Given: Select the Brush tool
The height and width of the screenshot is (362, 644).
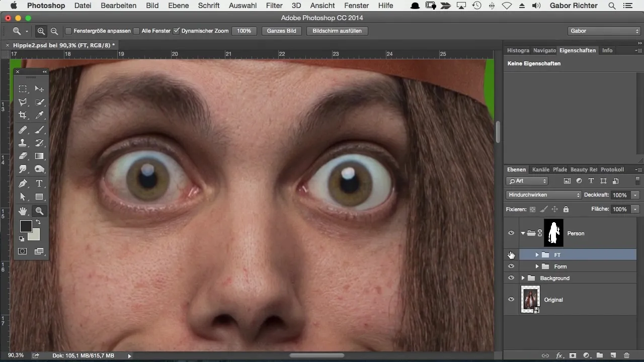Looking at the screenshot, I should click(39, 130).
